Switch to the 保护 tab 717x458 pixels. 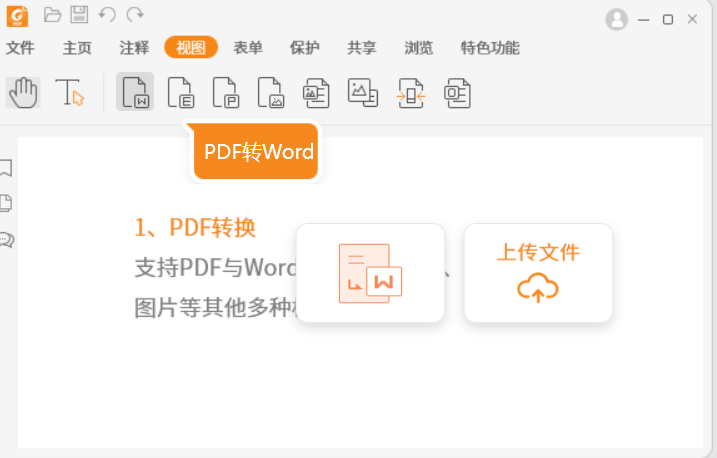tap(304, 48)
